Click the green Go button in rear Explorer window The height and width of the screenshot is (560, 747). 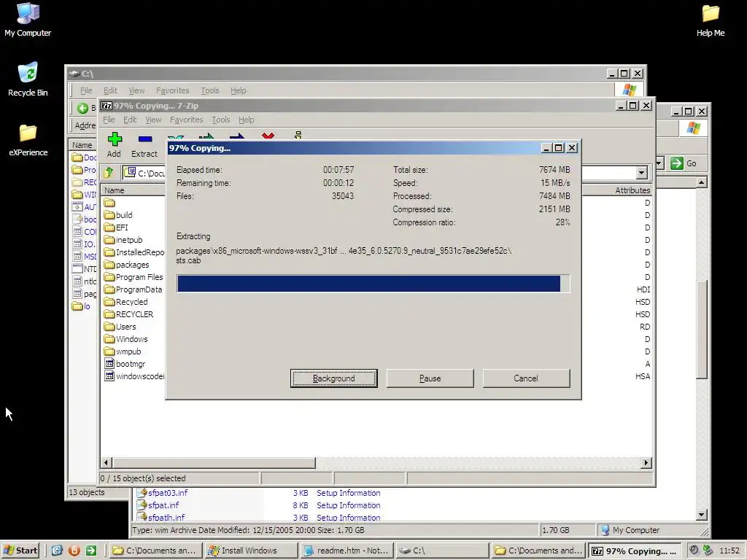[x=683, y=163]
